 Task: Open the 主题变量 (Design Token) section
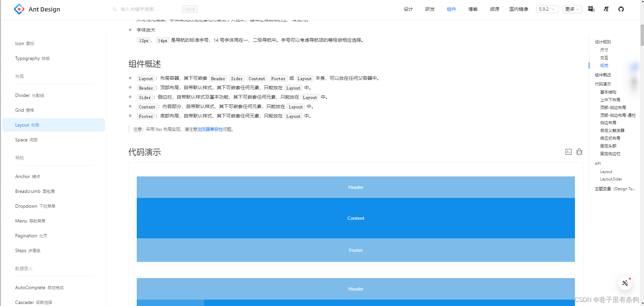click(614, 189)
